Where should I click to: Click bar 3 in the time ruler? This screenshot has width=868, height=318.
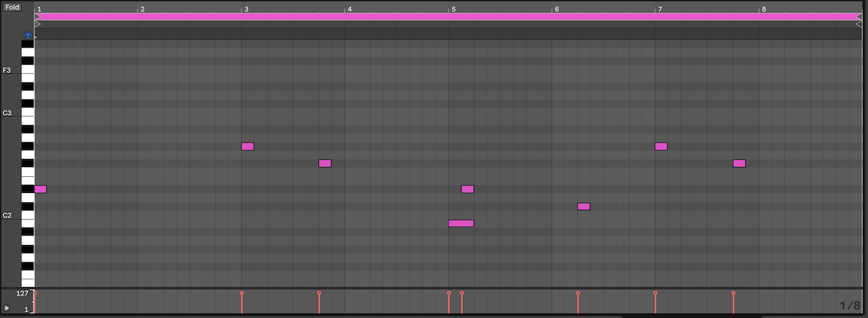tap(246, 9)
